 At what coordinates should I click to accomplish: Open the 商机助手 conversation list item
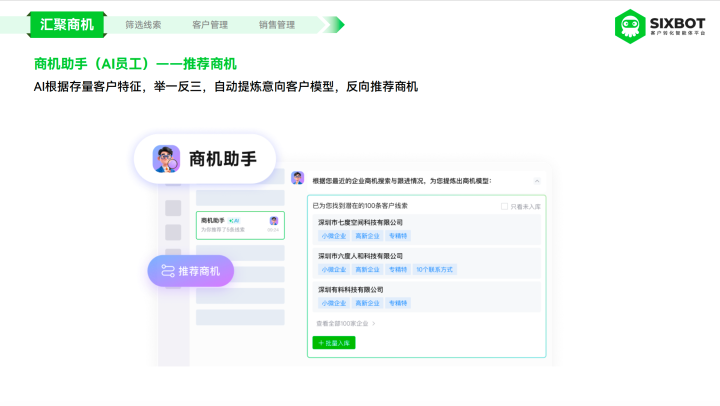coord(240,225)
